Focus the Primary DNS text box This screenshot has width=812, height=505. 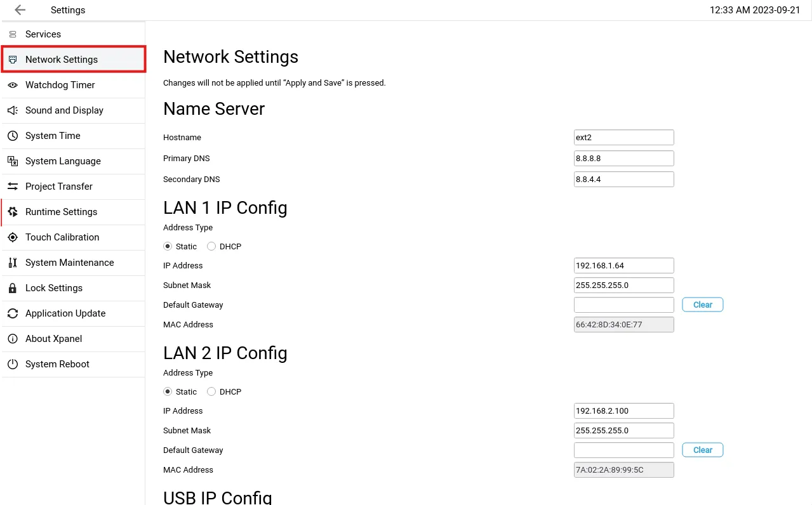point(623,159)
